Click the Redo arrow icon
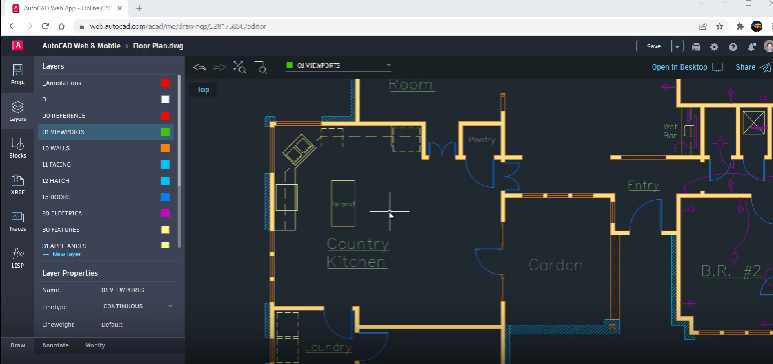Image resolution: width=773 pixels, height=364 pixels. [219, 67]
